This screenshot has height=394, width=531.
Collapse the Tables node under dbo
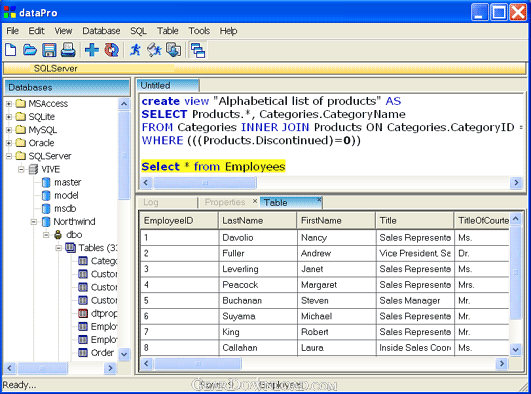click(x=59, y=248)
